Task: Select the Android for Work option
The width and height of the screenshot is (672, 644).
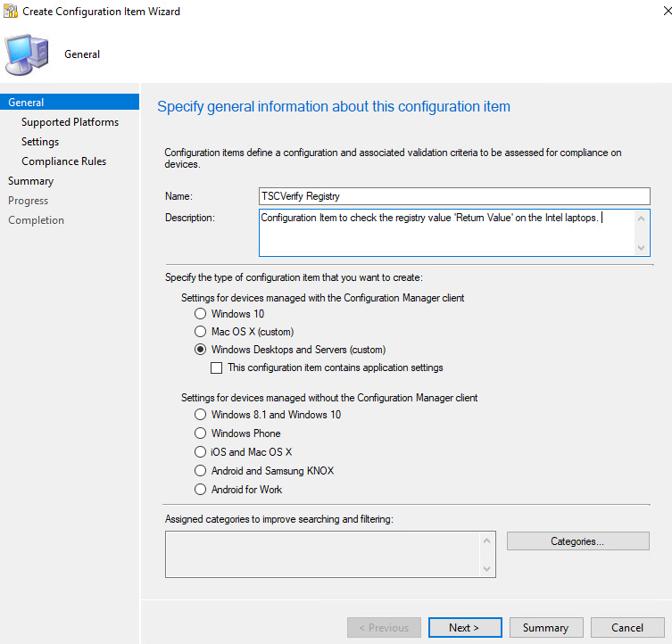Action: pyautogui.click(x=201, y=490)
